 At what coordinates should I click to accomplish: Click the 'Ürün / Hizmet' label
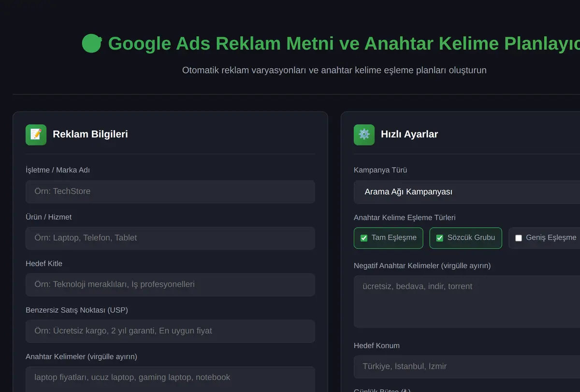coord(48,217)
